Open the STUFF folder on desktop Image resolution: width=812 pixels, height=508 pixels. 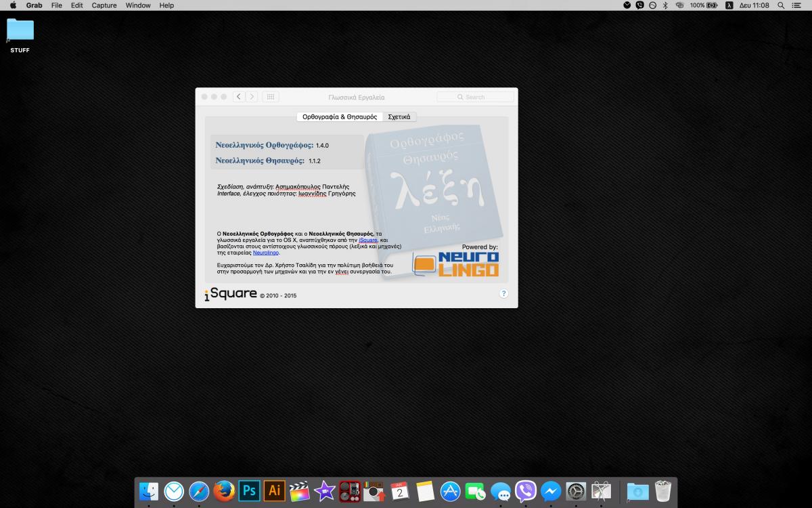tap(20, 35)
